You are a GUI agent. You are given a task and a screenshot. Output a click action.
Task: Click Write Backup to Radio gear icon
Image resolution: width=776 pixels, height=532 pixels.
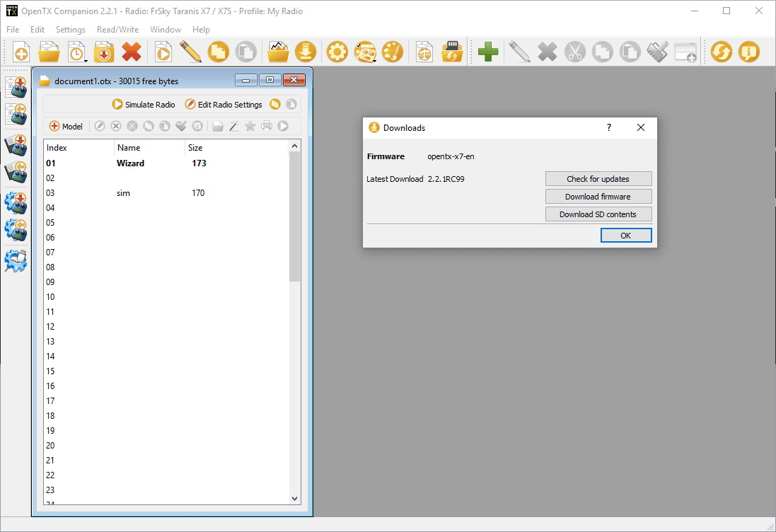(16, 204)
